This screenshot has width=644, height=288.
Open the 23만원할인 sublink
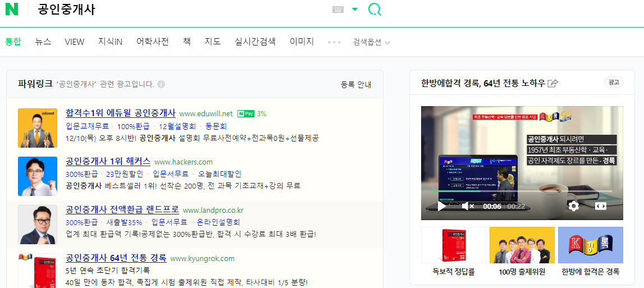pos(125,174)
